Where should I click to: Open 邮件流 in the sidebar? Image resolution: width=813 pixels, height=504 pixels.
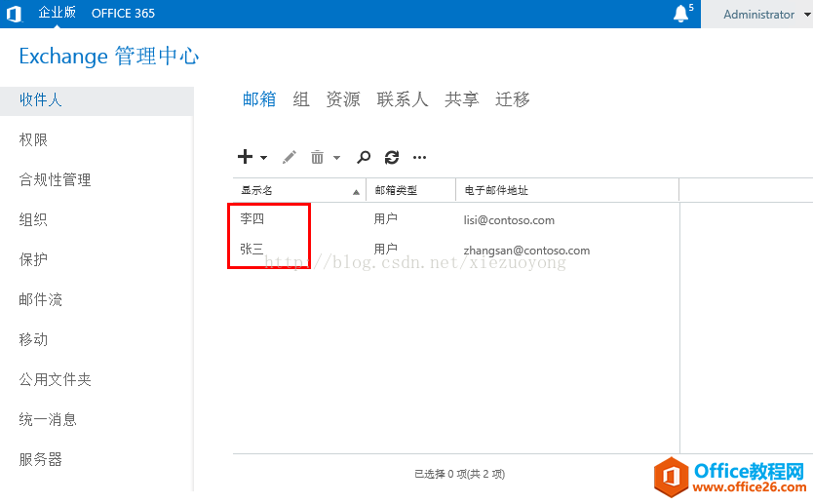click(40, 299)
